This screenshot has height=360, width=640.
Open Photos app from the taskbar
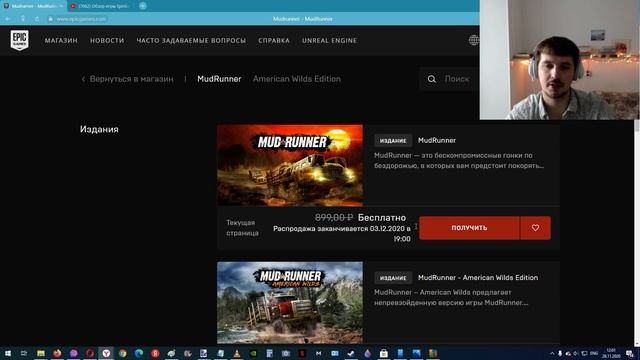tap(416, 353)
